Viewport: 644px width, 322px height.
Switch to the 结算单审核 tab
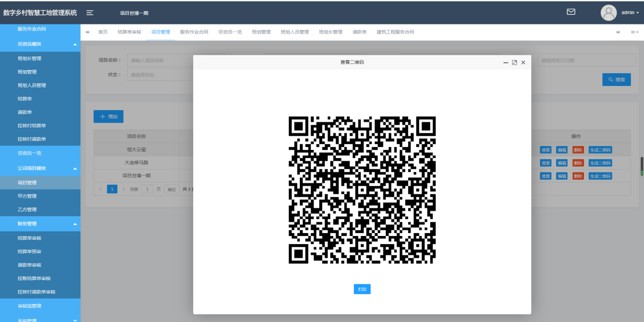coord(129,32)
